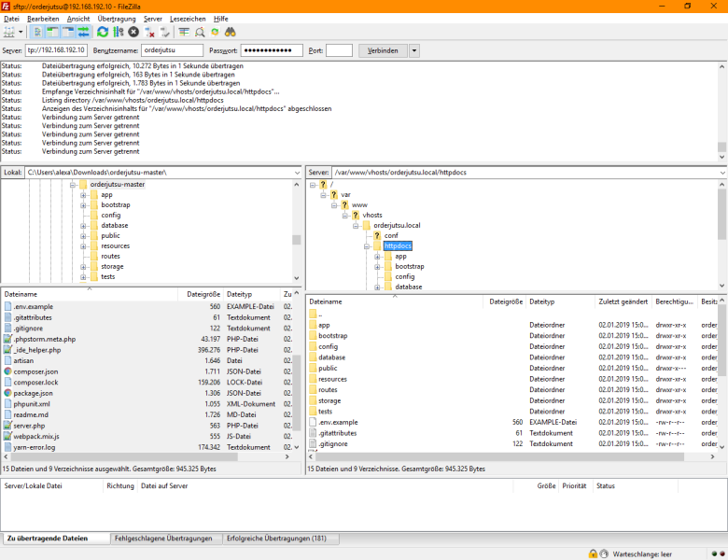This screenshot has width=728, height=560.
Task: Switch to Fehlgeschlagene Übertragungen tab
Action: 163,539
